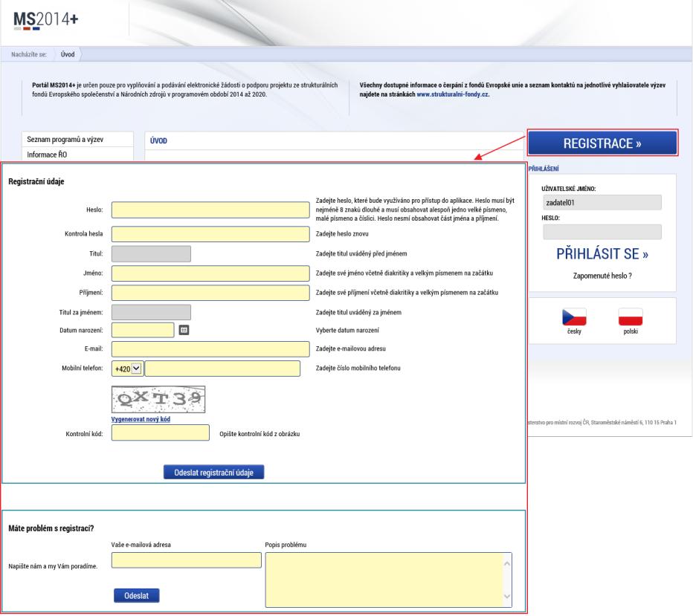Open the www.strukturalni-fondy.cz link
The height and width of the screenshot is (616, 693).
(x=453, y=94)
